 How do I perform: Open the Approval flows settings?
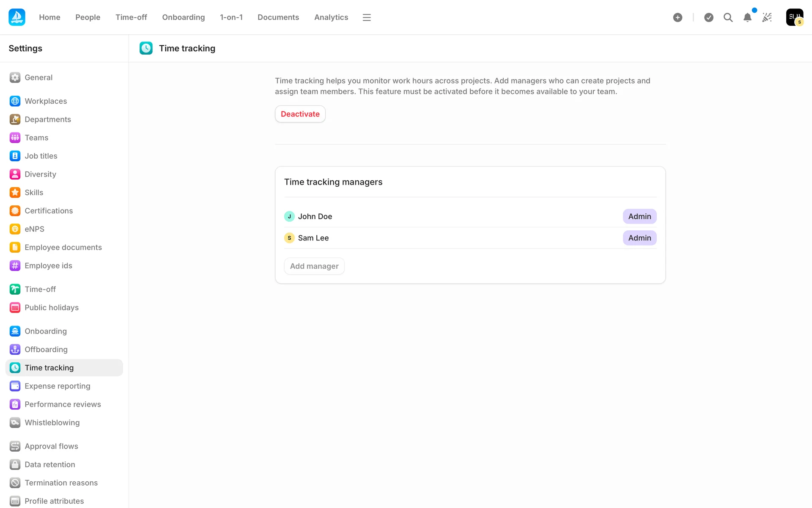(51, 446)
